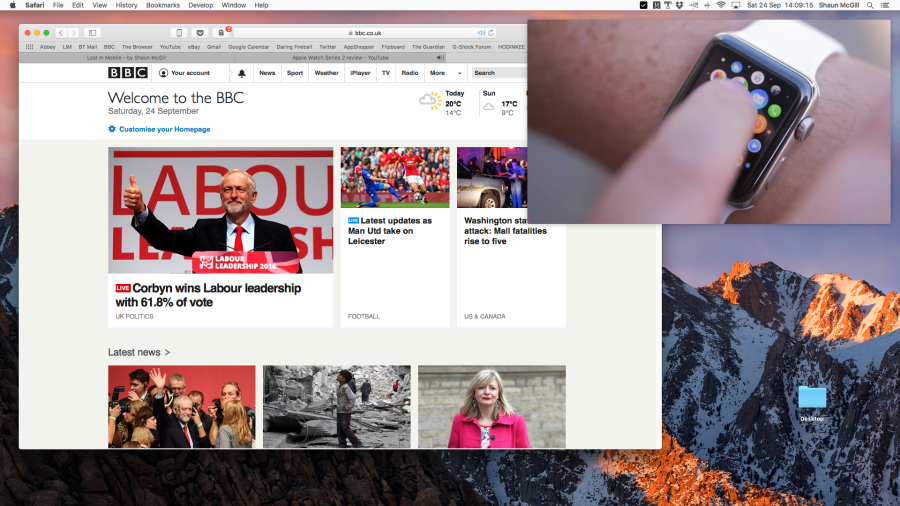Open Dropbox in the menu bar

pyautogui.click(x=679, y=5)
